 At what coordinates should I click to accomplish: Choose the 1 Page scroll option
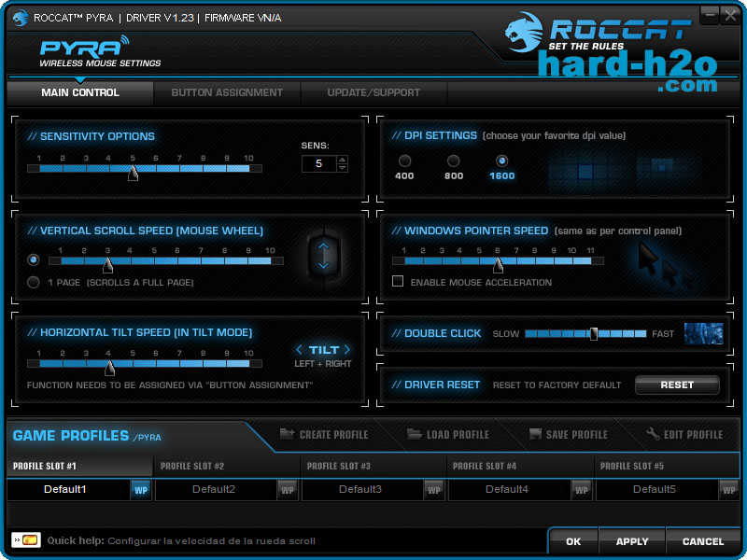[x=34, y=283]
